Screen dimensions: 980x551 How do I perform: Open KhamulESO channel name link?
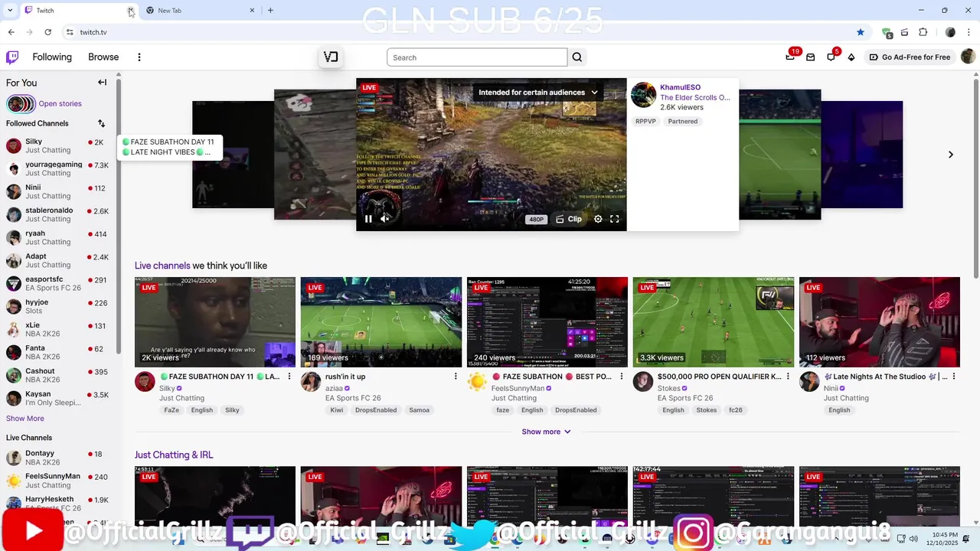681,87
